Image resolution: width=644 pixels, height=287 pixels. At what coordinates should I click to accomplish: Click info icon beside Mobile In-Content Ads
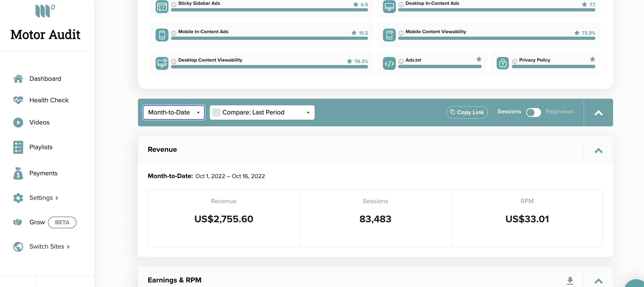tap(173, 33)
